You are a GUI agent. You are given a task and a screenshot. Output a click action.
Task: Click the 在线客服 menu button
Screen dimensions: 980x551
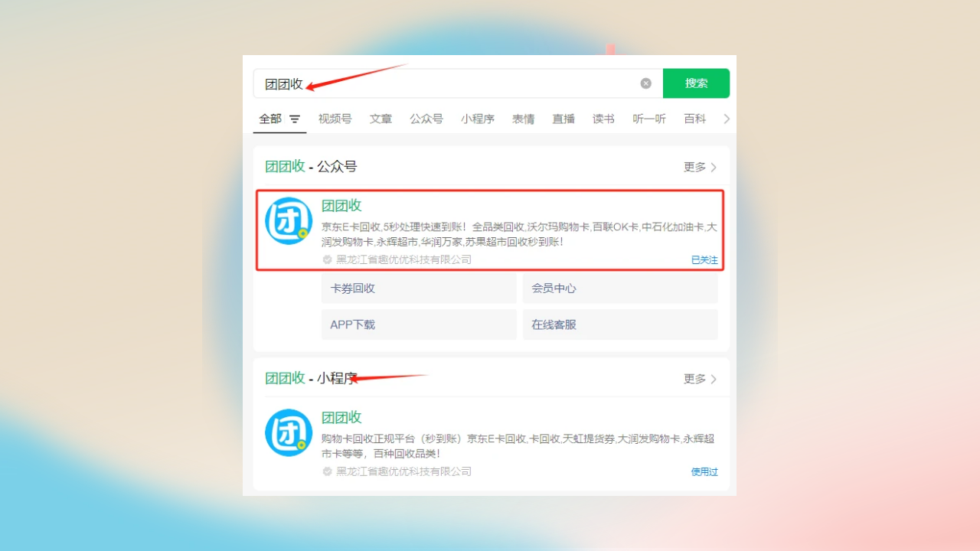pyautogui.click(x=620, y=324)
